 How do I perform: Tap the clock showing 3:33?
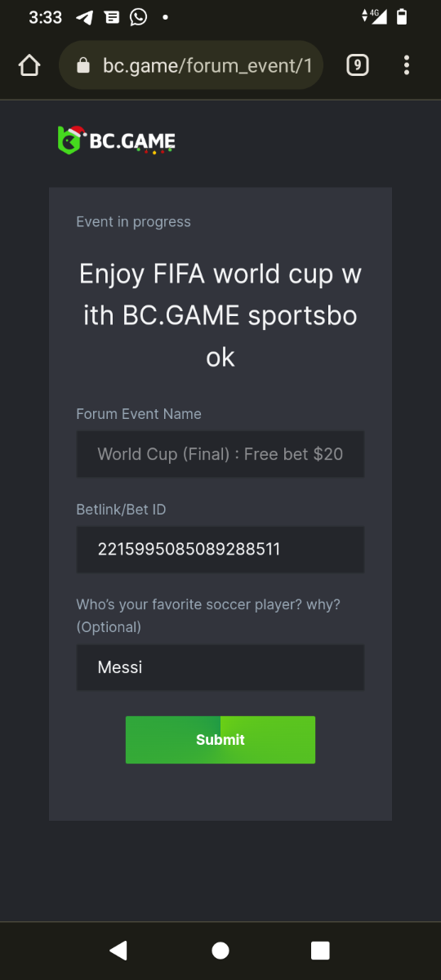(x=45, y=17)
